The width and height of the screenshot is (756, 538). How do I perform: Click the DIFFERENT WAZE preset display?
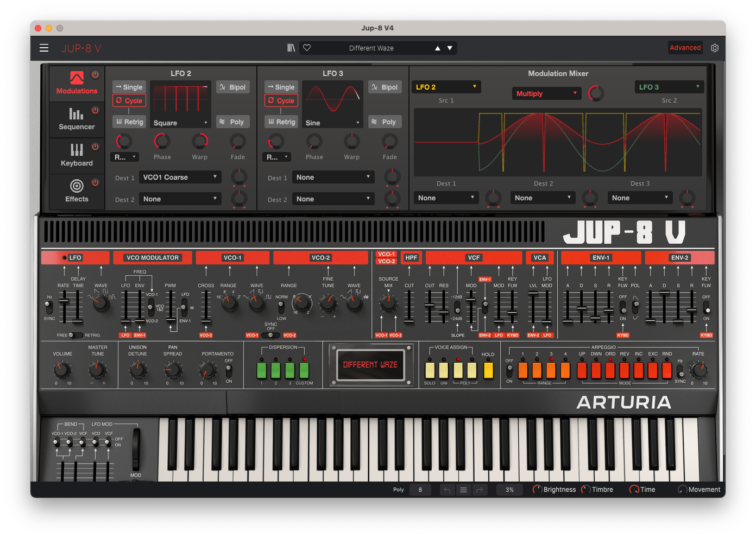370,365
